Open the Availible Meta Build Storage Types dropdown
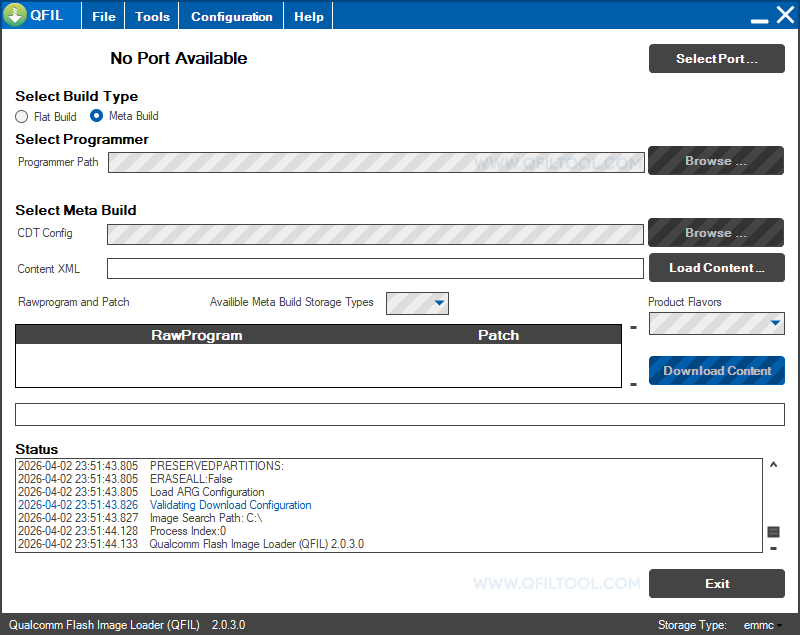Image resolution: width=800 pixels, height=635 pixels. point(440,303)
